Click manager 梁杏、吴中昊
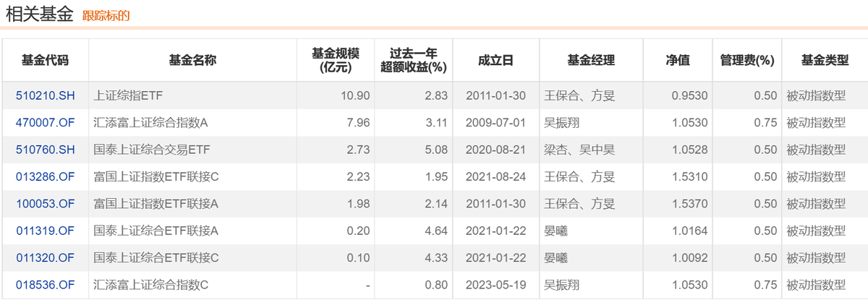The width and height of the screenshot is (868, 300). click(579, 150)
